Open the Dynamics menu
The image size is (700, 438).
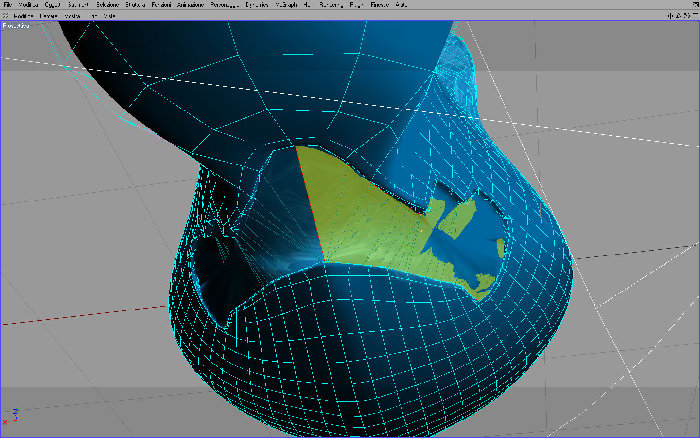(257, 4)
